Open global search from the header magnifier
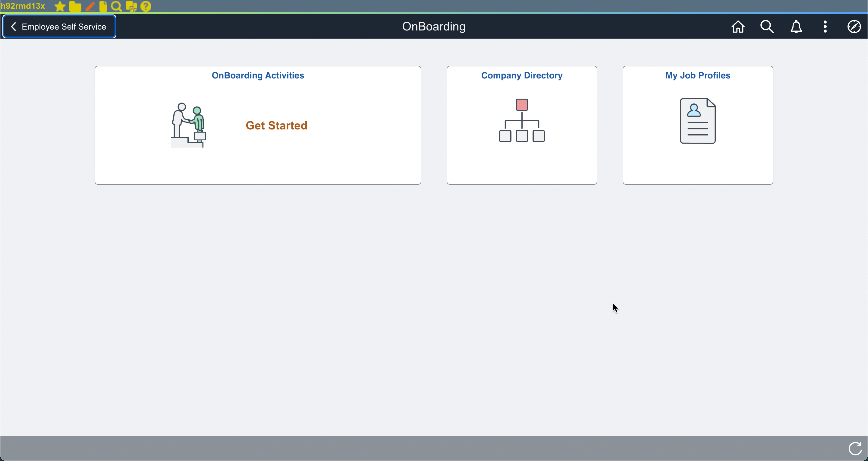The image size is (868, 461). (767, 26)
